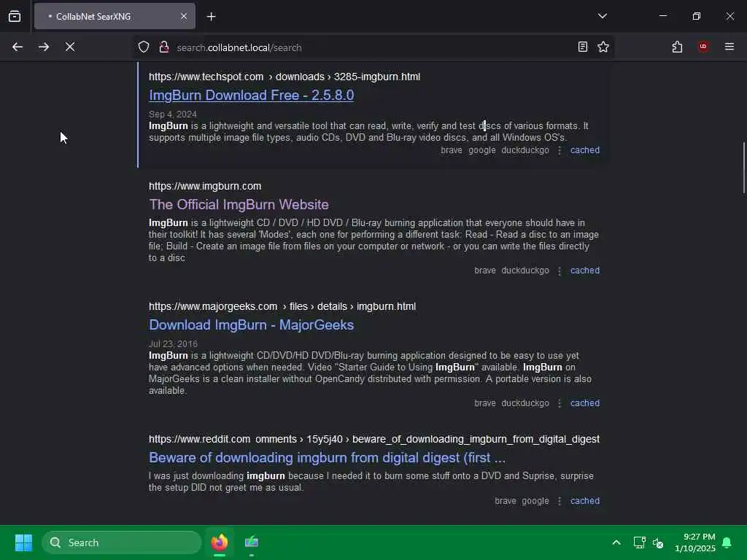Click google engine label on reddit result

535,501
